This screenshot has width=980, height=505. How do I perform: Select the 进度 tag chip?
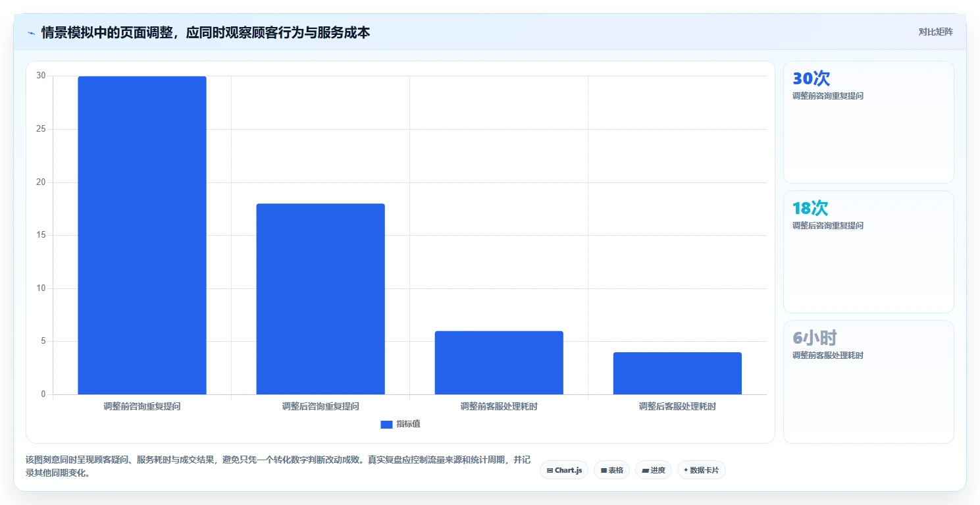coord(653,470)
